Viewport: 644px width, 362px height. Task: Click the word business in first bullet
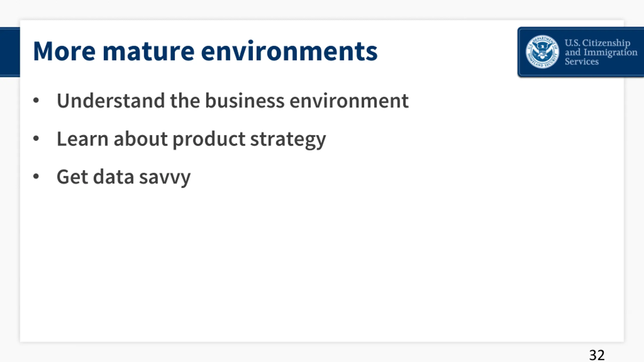click(x=245, y=101)
